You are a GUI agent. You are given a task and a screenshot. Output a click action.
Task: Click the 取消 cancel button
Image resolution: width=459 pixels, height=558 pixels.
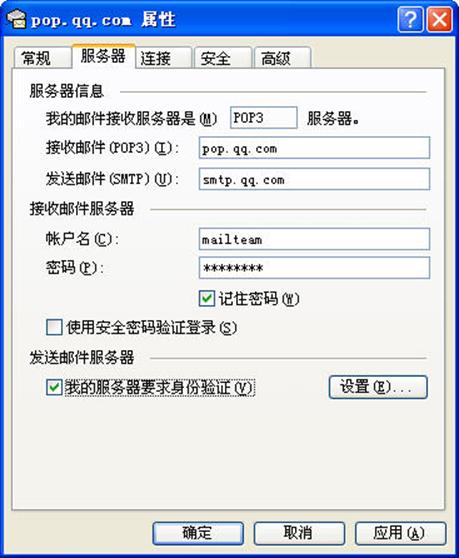[x=299, y=533]
